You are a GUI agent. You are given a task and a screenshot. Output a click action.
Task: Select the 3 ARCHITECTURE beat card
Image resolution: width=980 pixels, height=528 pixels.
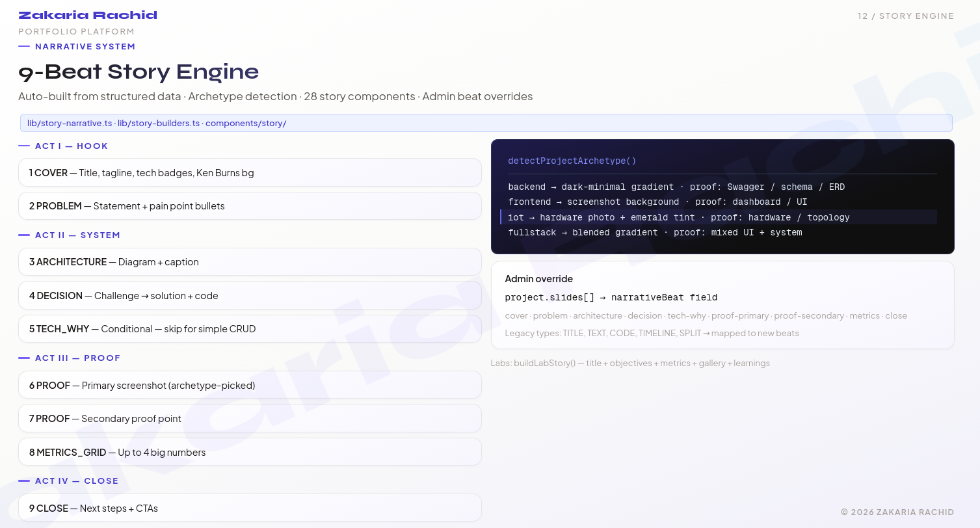click(x=250, y=262)
